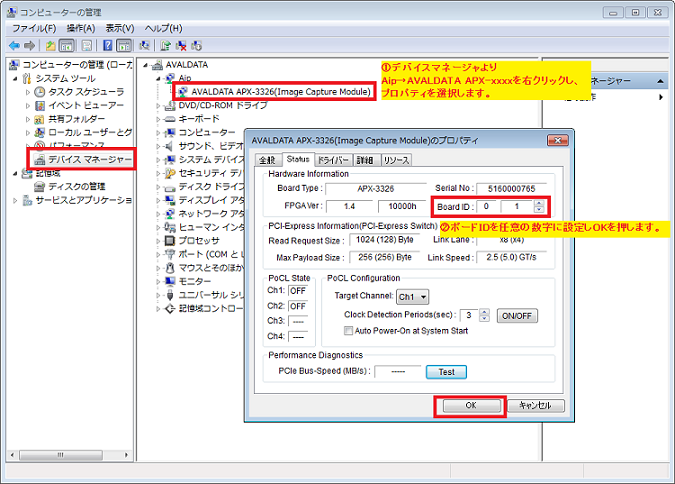The width and height of the screenshot is (675, 484).
Task: Click the キャンセル button
Action: (x=536, y=406)
